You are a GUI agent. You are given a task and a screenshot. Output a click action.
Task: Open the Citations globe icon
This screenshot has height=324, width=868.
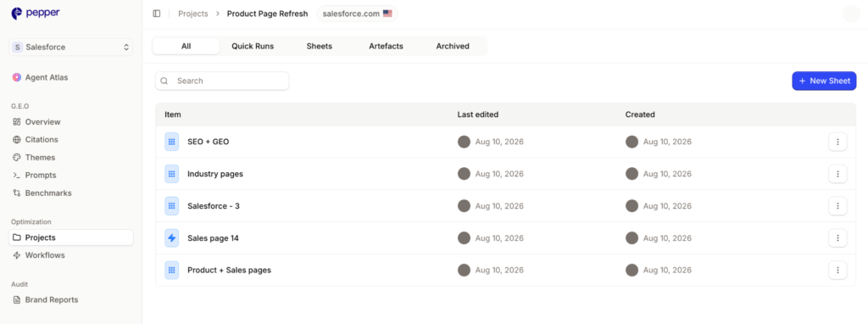coord(17,140)
